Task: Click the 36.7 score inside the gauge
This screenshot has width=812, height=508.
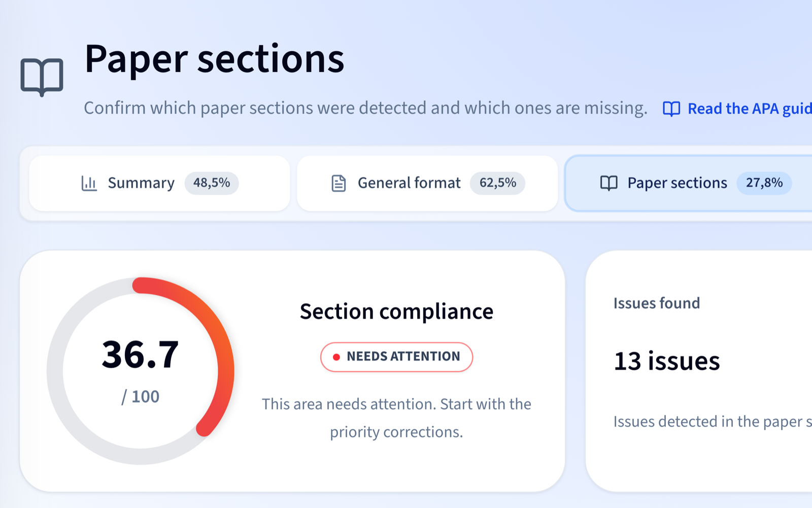Action: (x=141, y=354)
